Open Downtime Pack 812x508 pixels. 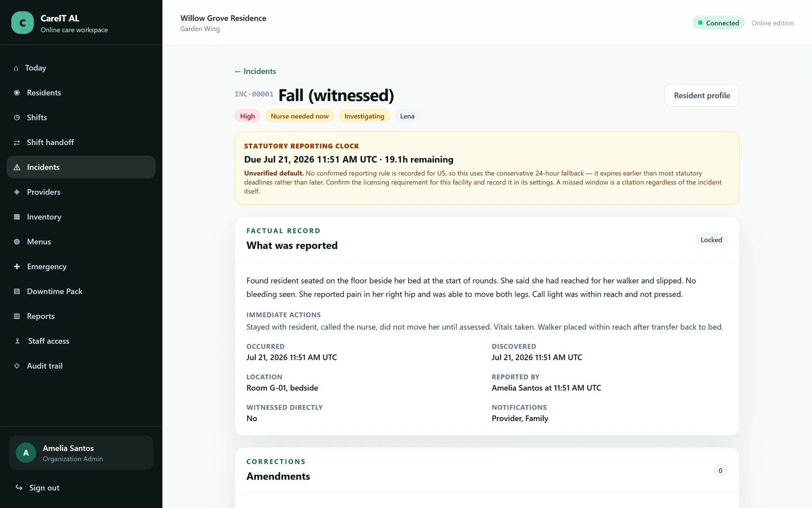pos(81,292)
